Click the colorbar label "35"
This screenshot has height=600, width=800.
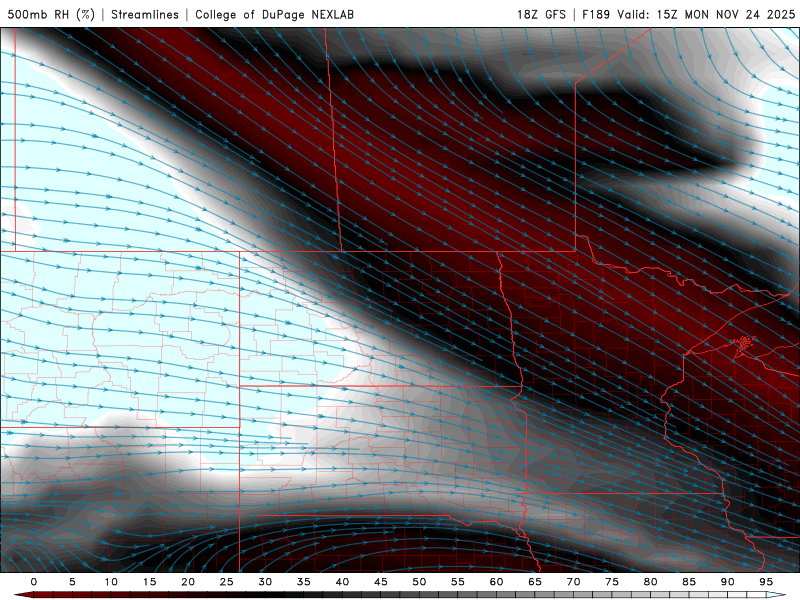304,582
